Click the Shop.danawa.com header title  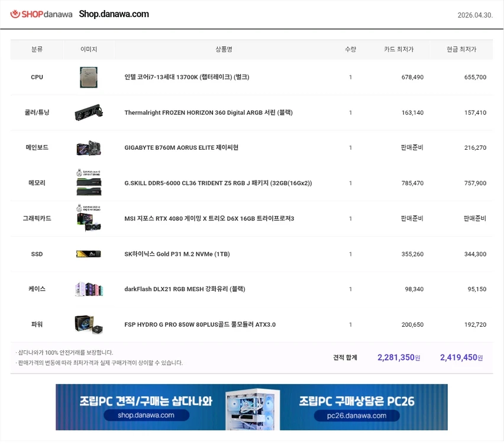pos(114,14)
